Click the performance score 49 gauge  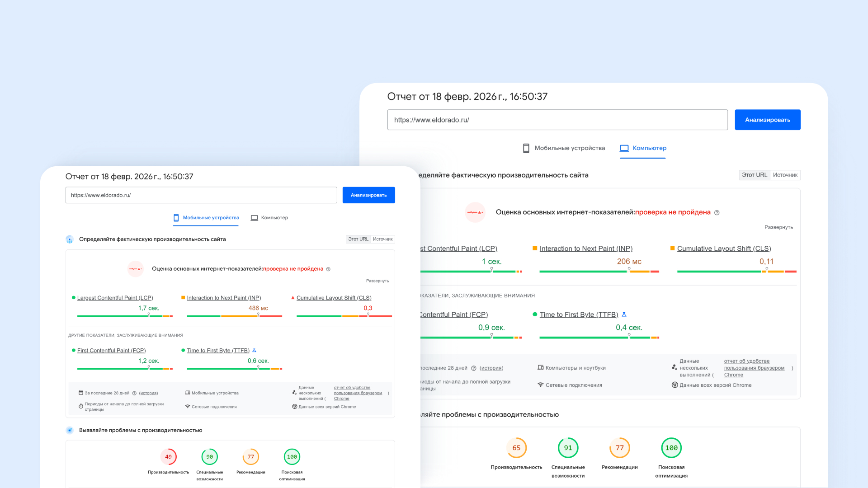point(168,457)
